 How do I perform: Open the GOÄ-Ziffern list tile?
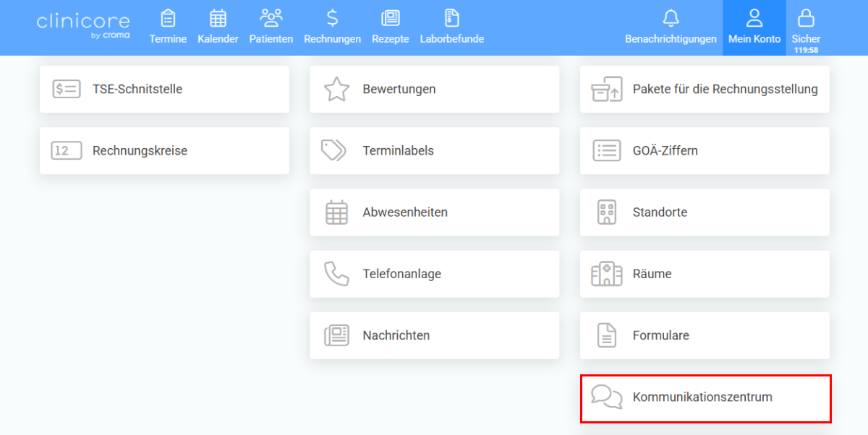pyautogui.click(x=705, y=150)
